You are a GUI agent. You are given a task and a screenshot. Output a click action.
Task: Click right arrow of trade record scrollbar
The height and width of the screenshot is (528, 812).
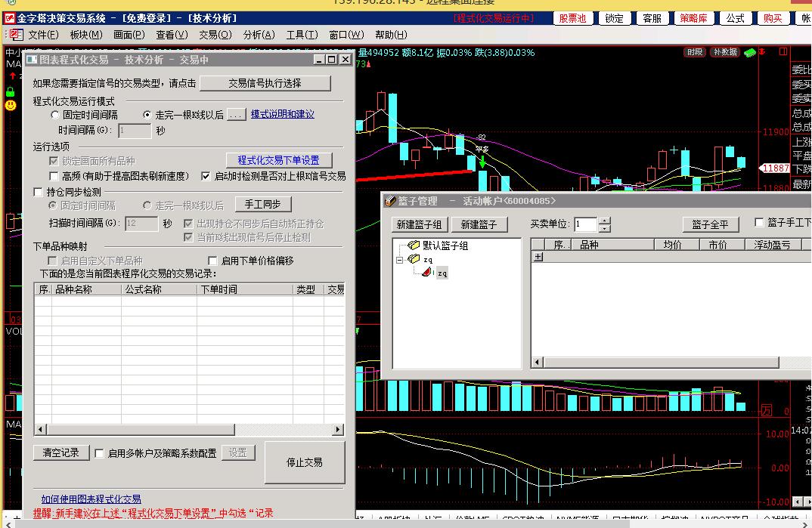tap(338, 429)
